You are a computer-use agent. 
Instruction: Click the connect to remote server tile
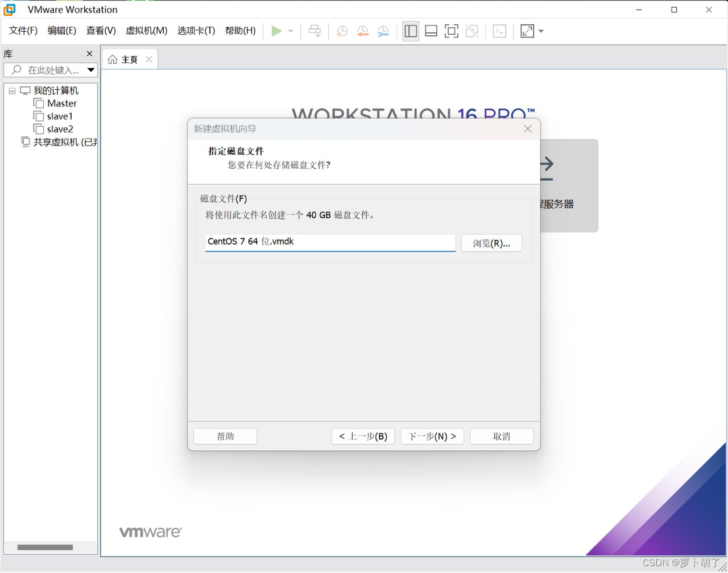[569, 185]
